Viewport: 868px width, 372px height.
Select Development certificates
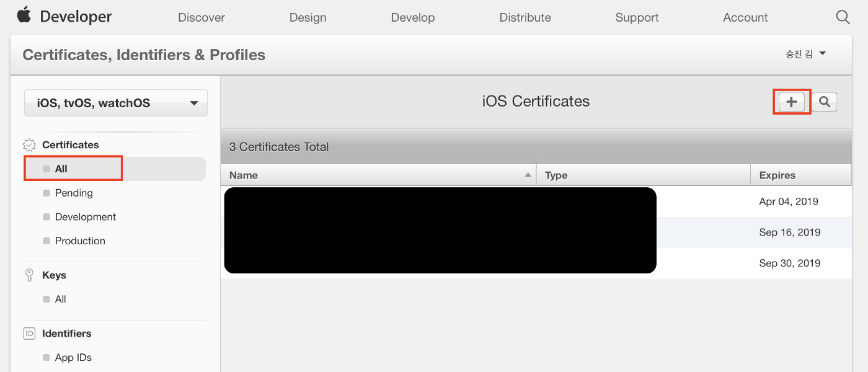pos(86,217)
